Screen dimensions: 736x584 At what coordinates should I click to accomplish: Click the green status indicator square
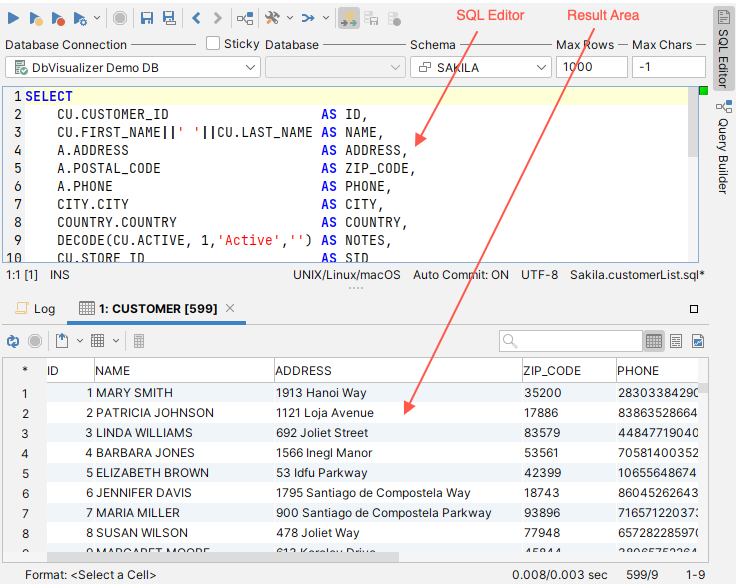[704, 91]
